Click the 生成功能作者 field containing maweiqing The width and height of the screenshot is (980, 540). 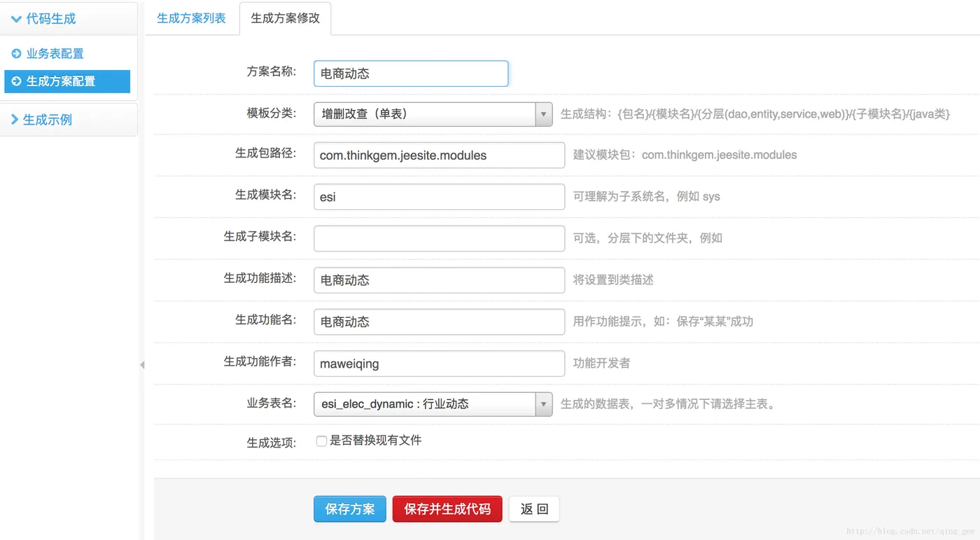pyautogui.click(x=439, y=364)
